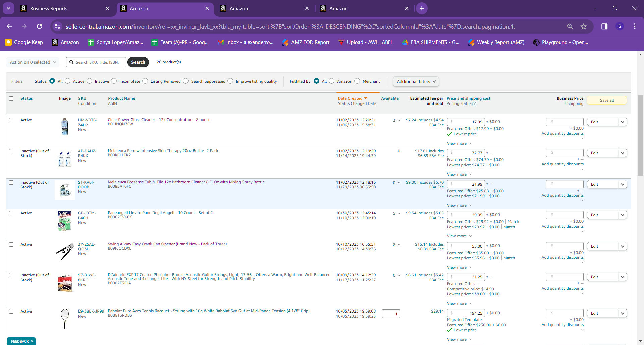Open the profile avatar S
Image resolution: width=644 pixels, height=345 pixels.
pos(620,26)
